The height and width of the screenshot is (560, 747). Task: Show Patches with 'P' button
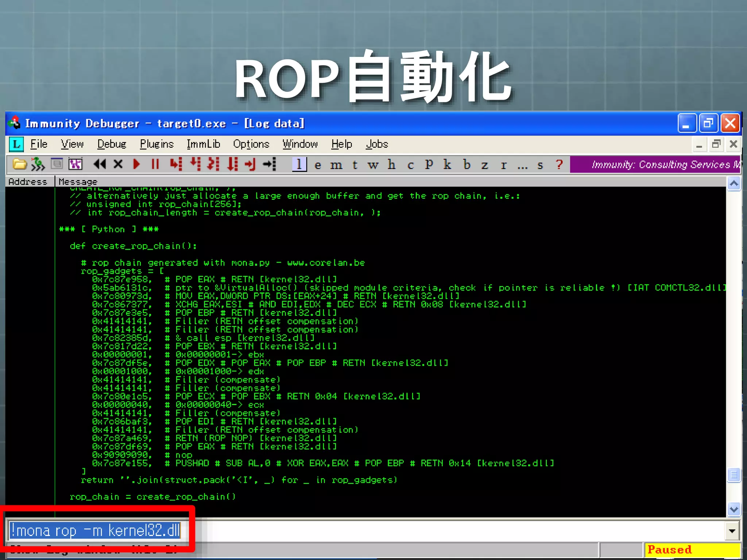click(429, 165)
